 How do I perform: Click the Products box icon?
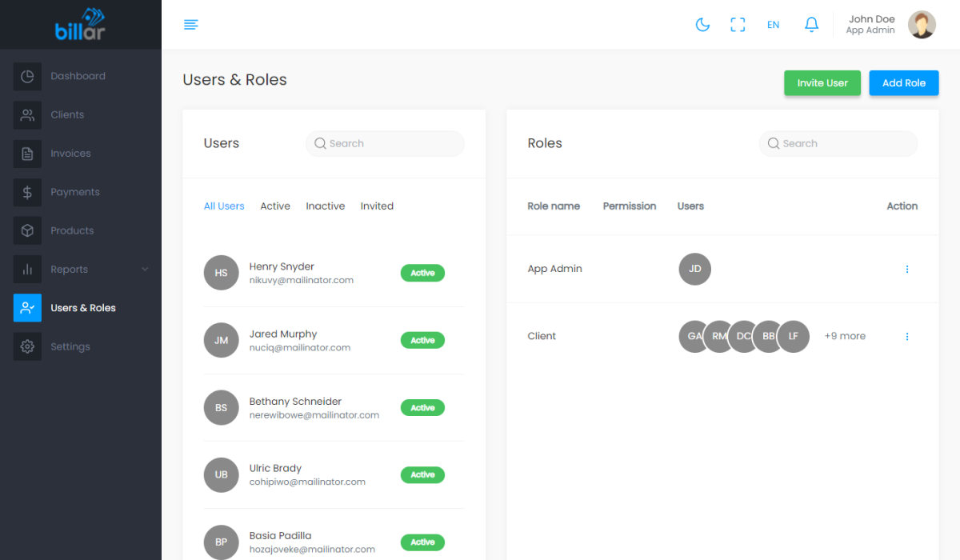coord(27,230)
